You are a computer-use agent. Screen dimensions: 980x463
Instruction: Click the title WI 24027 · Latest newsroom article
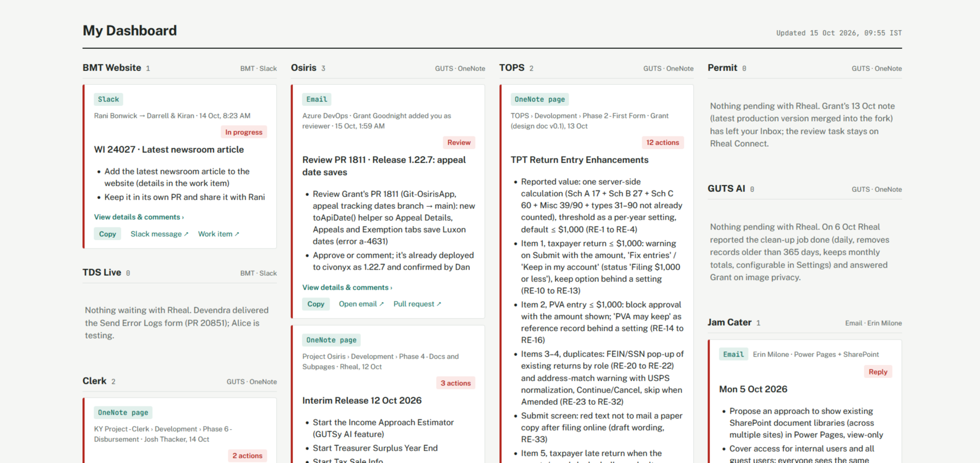(x=169, y=150)
